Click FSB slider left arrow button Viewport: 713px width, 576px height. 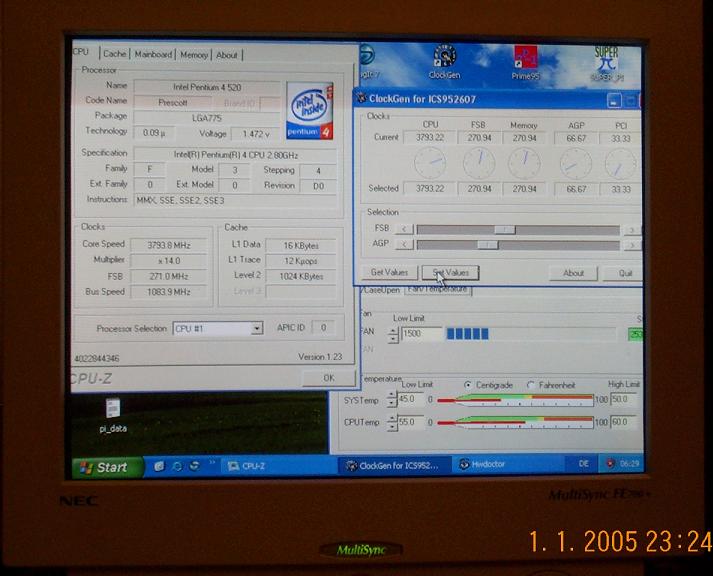point(404,229)
